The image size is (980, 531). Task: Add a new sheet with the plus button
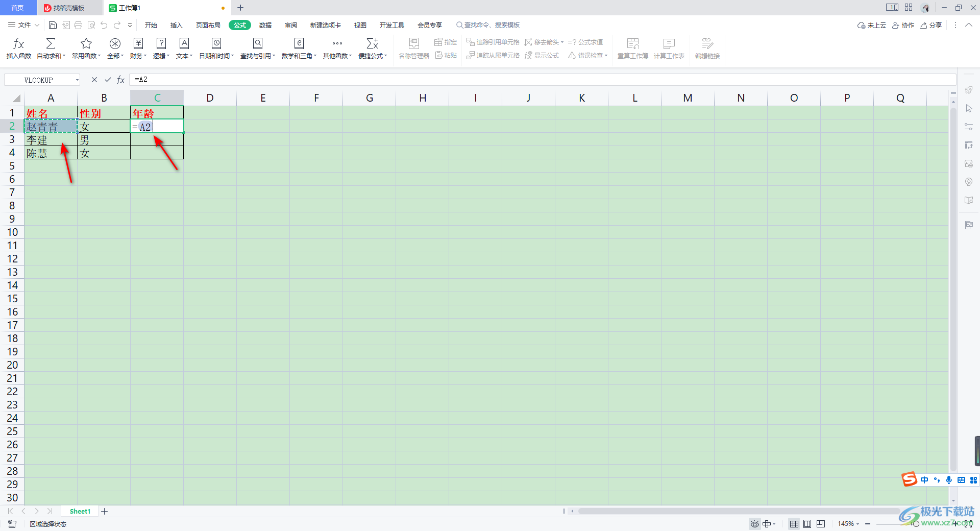pos(104,511)
